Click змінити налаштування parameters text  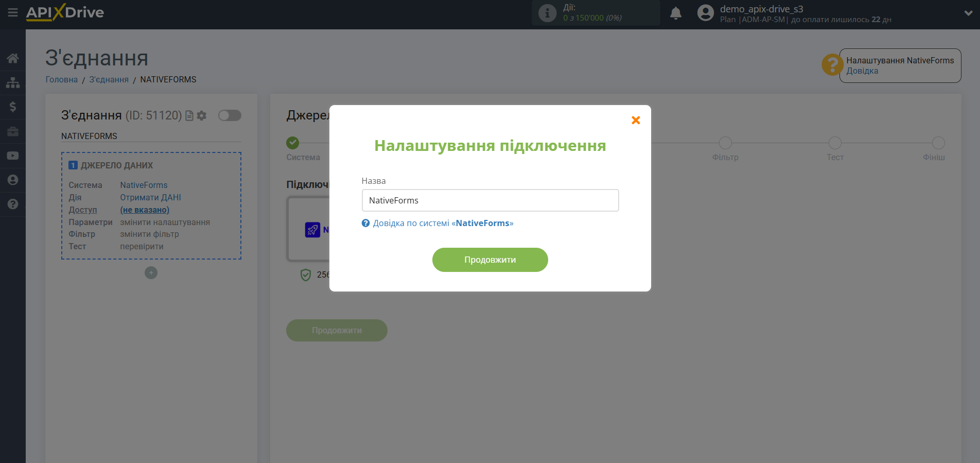coord(165,222)
